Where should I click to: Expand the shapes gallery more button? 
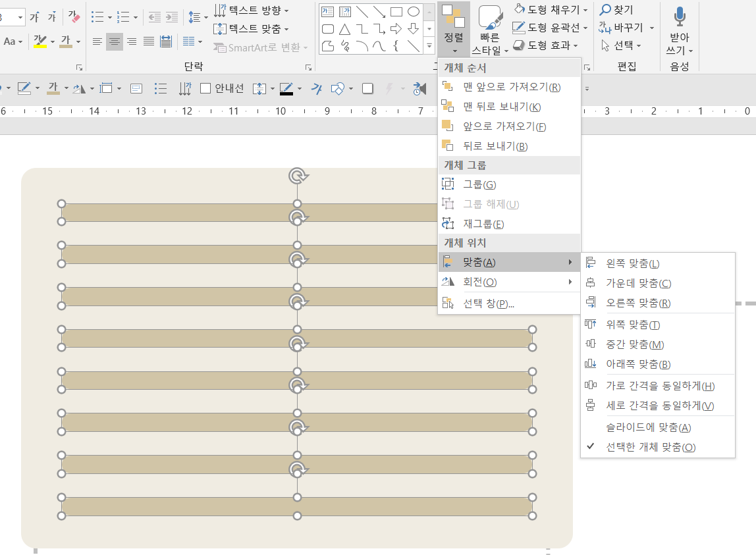pos(429,46)
